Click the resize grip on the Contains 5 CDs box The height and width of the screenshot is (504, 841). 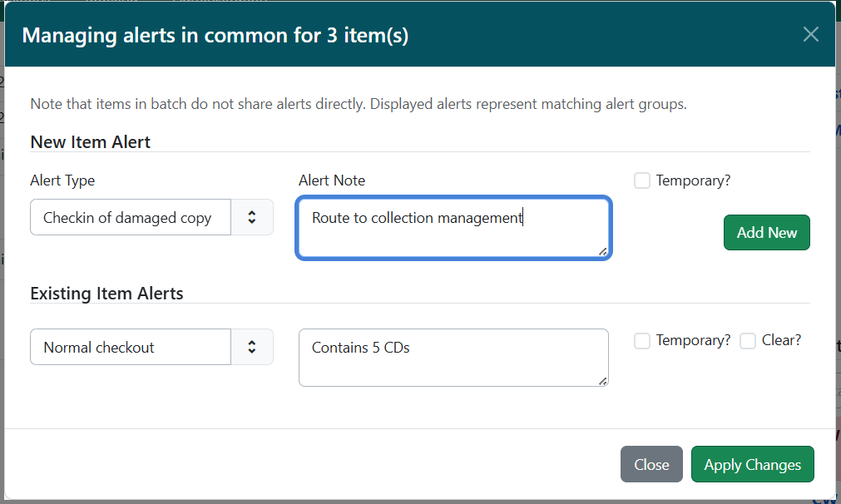point(603,383)
